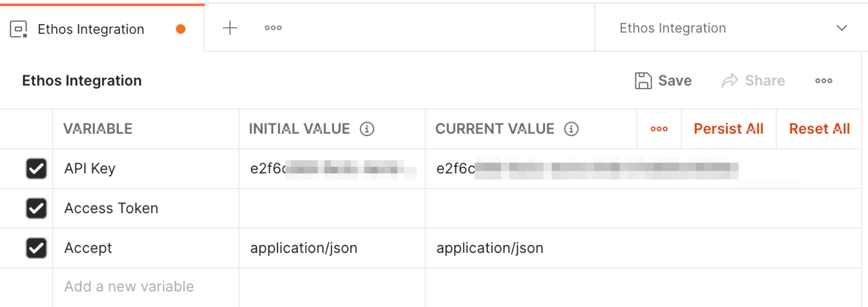The image size is (868, 307).
Task: Click the environment icon on the Ethos Integration tab
Action: (x=18, y=29)
